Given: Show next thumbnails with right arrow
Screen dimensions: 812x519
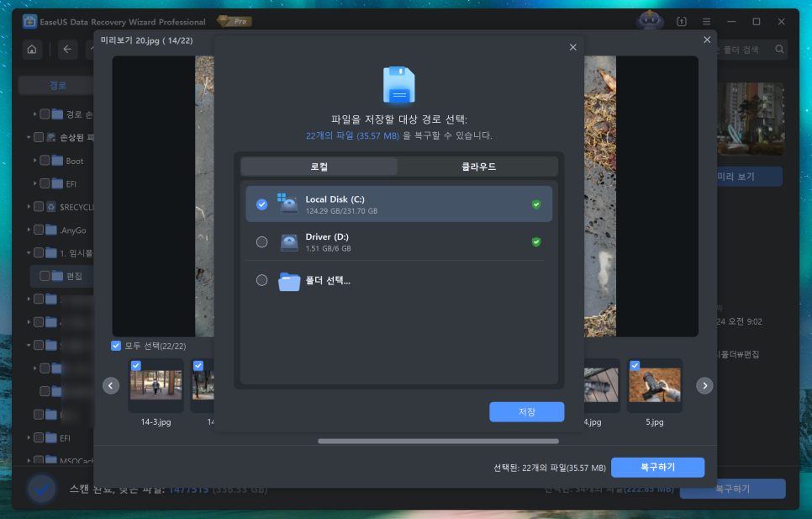Looking at the screenshot, I should 704,385.
